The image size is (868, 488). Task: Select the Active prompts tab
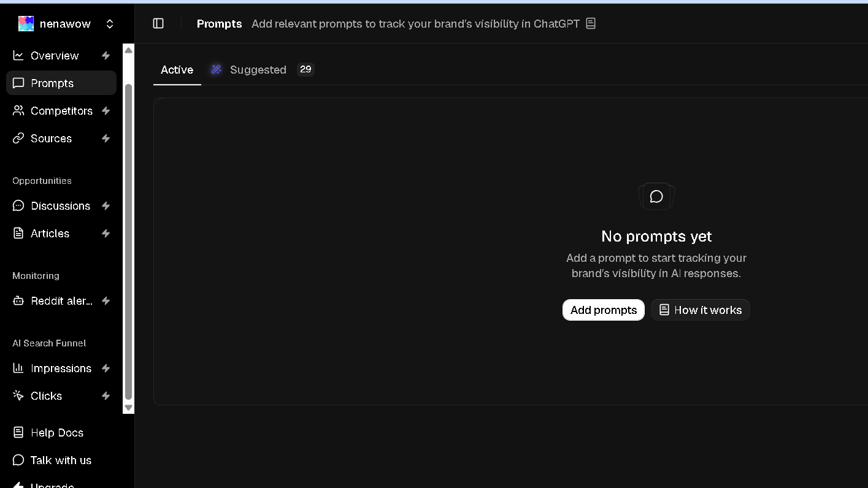[x=177, y=69]
